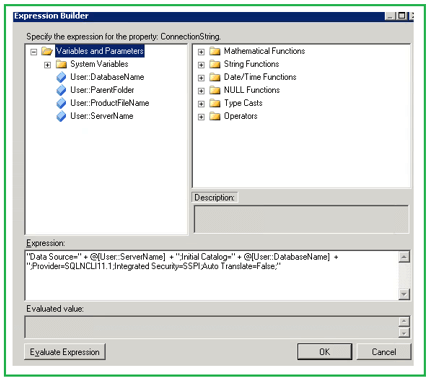Select System Variables in the tree
Screen dimensions: 431x384
[x=99, y=64]
